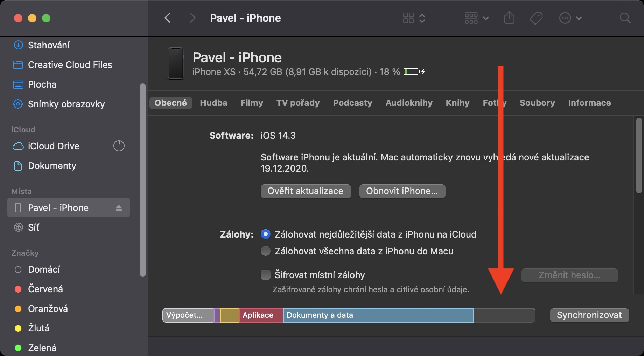644x356 pixels.
Task: Open the more actions ellipsis dropdown
Action: click(570, 18)
